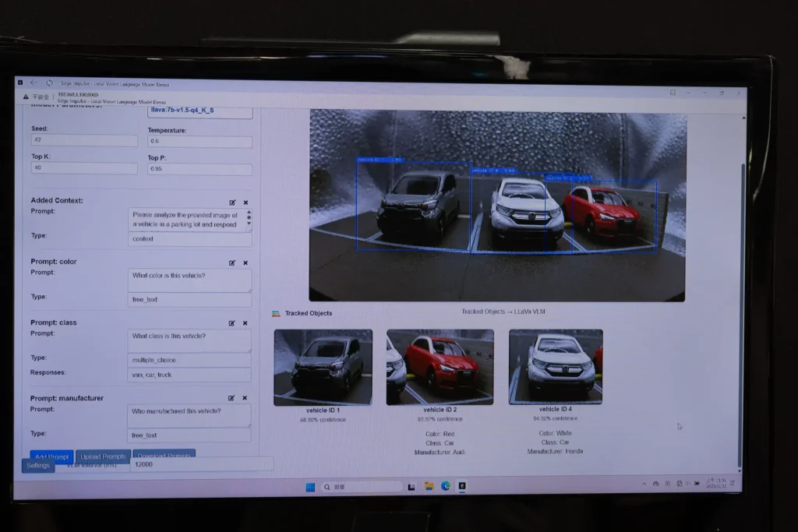Click the Temperature input field

click(199, 142)
